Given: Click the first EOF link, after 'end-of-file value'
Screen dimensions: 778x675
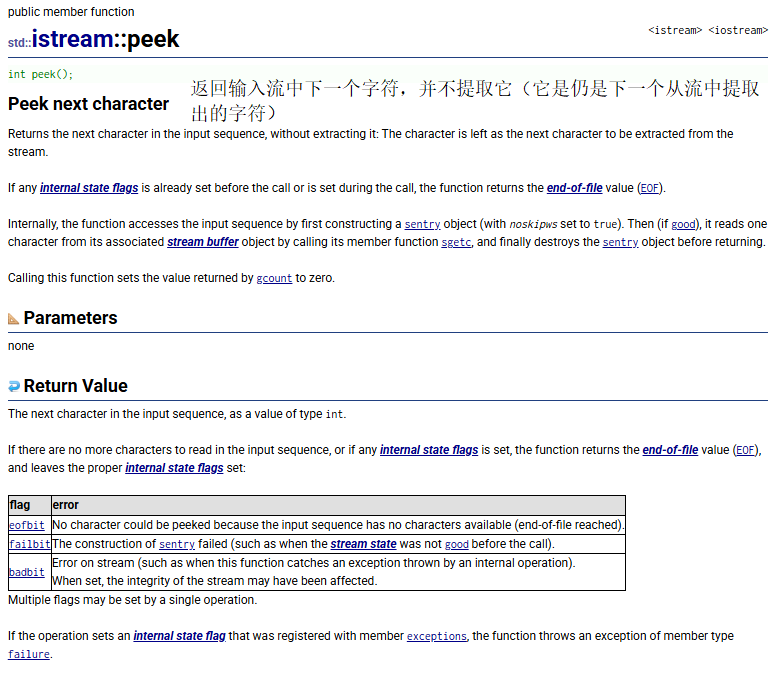Looking at the screenshot, I should (x=649, y=189).
